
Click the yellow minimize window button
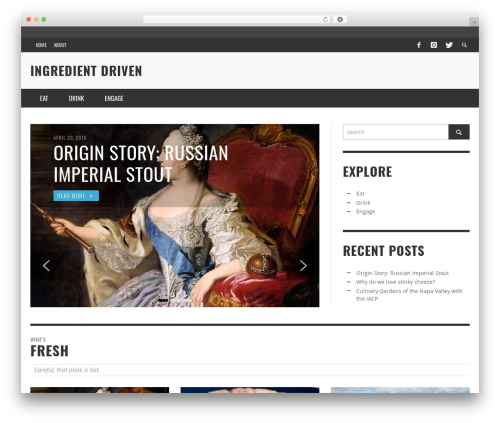[x=36, y=20]
